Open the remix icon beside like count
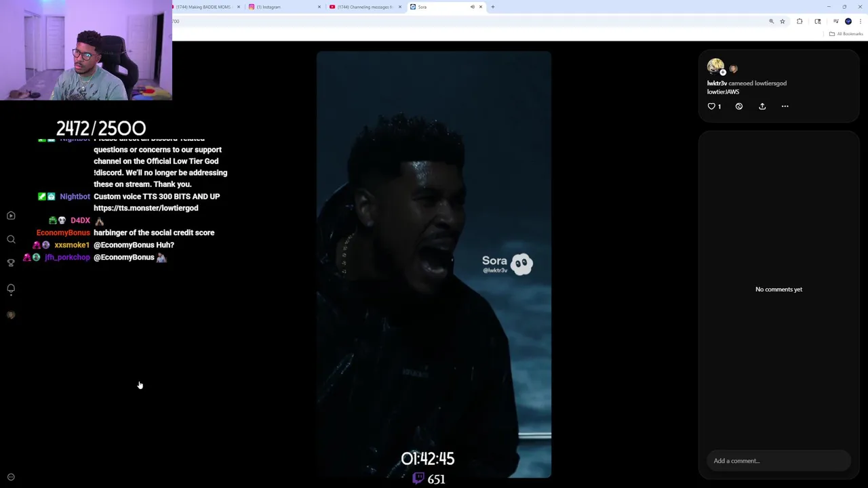This screenshot has width=868, height=488. tap(739, 106)
